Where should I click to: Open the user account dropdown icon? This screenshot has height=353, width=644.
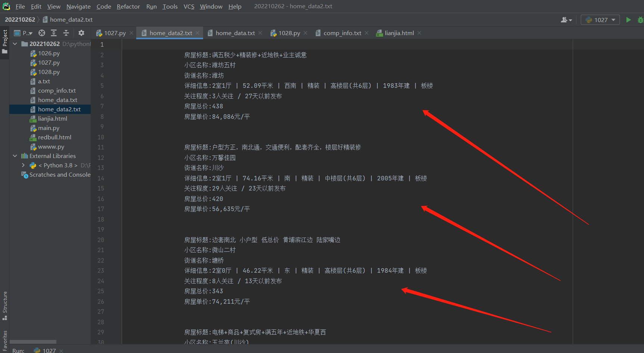pos(566,20)
